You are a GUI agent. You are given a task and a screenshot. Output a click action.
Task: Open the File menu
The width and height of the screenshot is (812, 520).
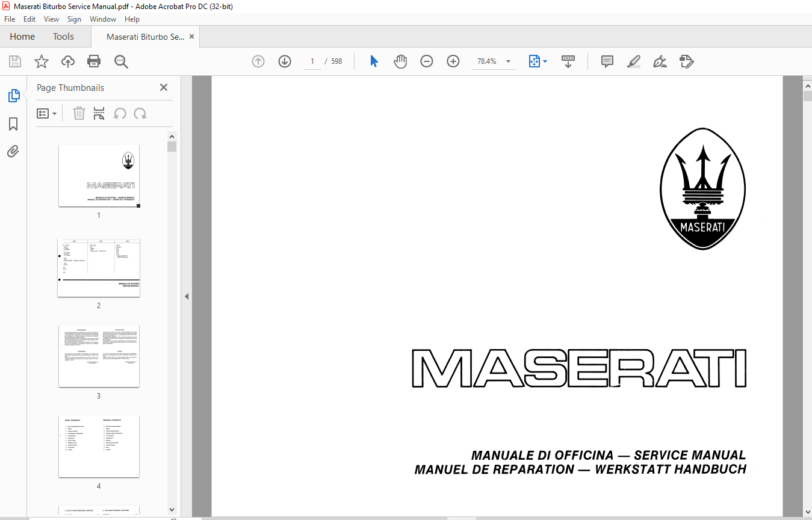click(10, 19)
